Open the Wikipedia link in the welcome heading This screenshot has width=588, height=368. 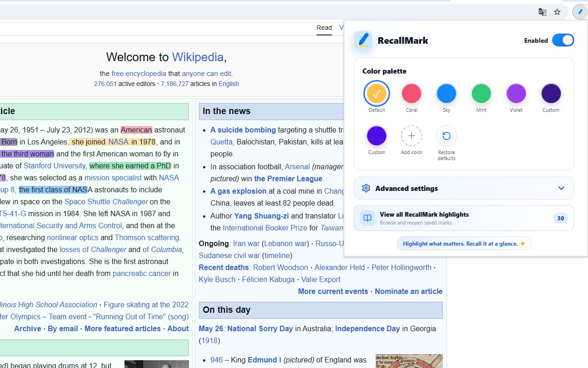tap(198, 57)
